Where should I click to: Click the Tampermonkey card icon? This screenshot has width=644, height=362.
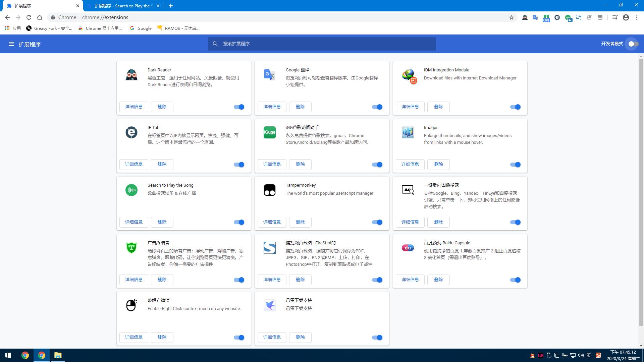pyautogui.click(x=270, y=190)
